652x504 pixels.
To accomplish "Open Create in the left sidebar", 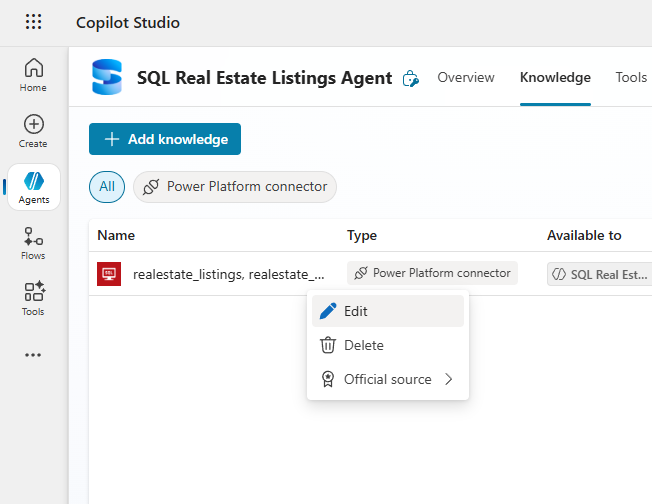I will tap(33, 131).
